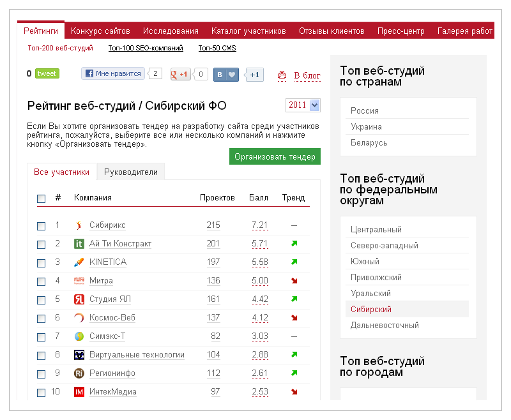Open Отзывы клиентов menu item
This screenshot has height=420, width=511.
(332, 31)
